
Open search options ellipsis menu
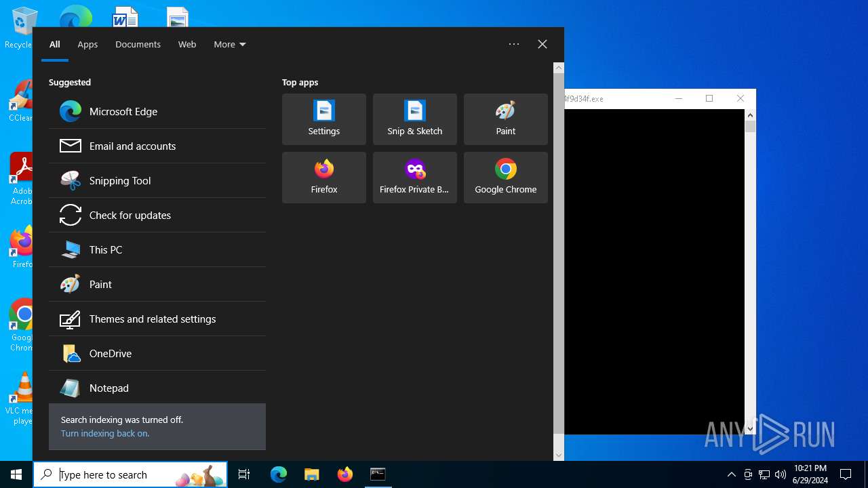[x=514, y=44]
